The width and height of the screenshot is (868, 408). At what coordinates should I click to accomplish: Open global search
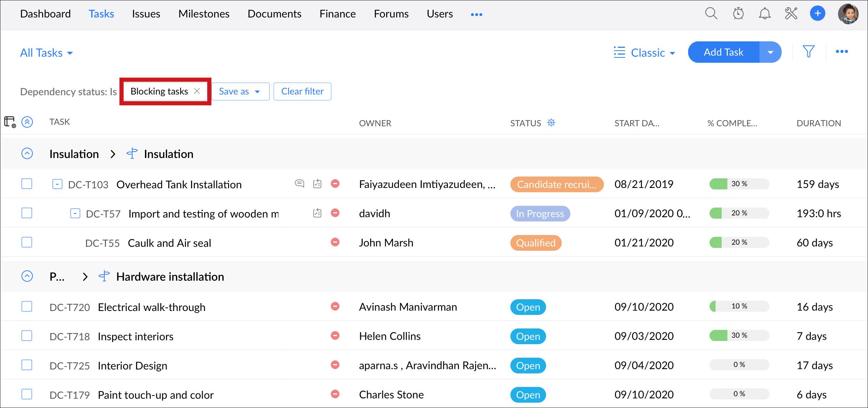tap(711, 14)
